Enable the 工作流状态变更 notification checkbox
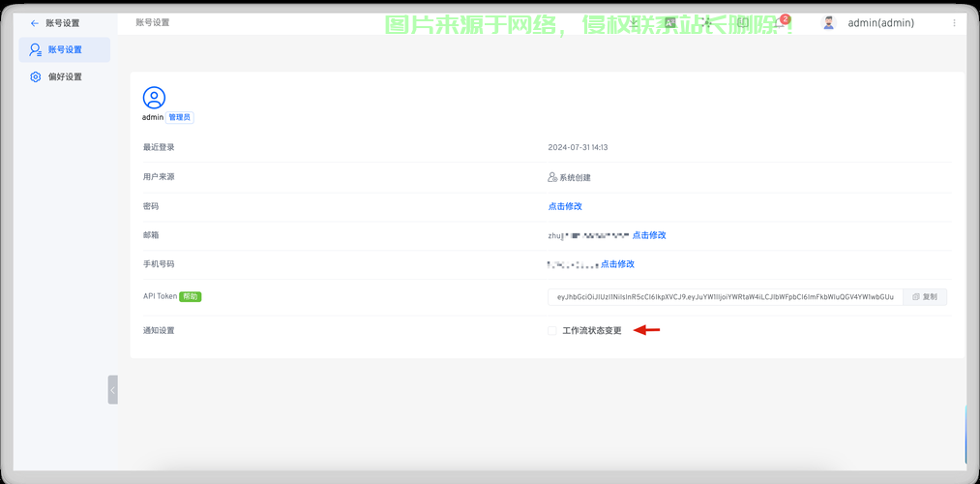980x484 pixels. point(552,331)
